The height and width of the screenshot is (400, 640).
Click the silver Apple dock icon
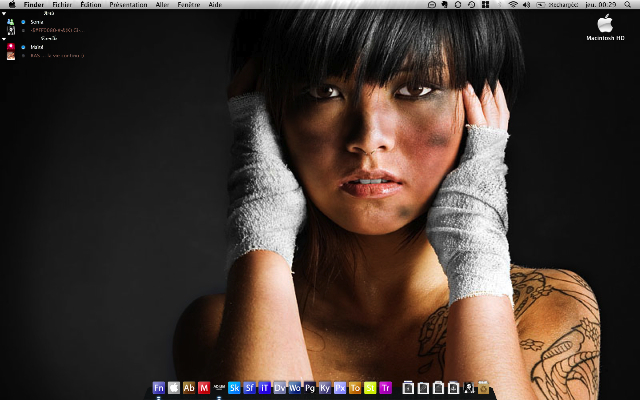click(174, 387)
